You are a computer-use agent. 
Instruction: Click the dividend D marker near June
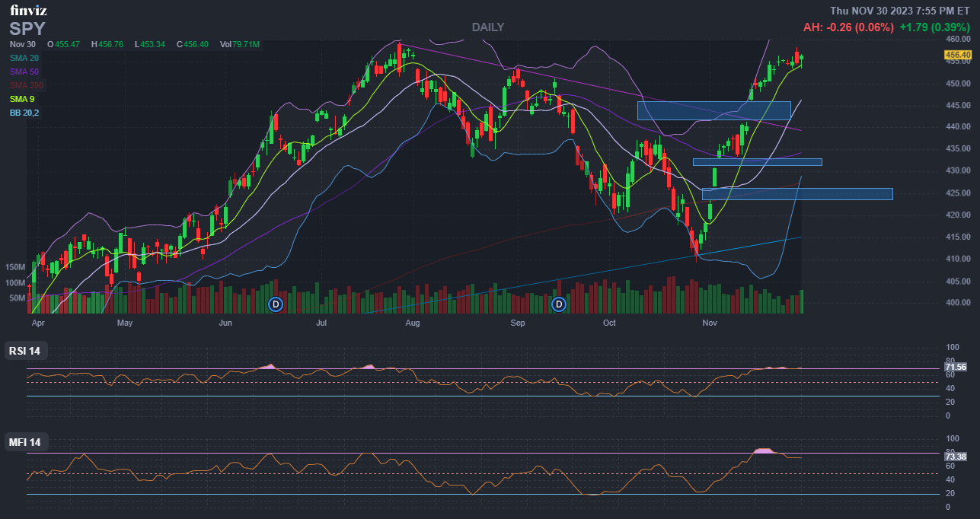276,304
